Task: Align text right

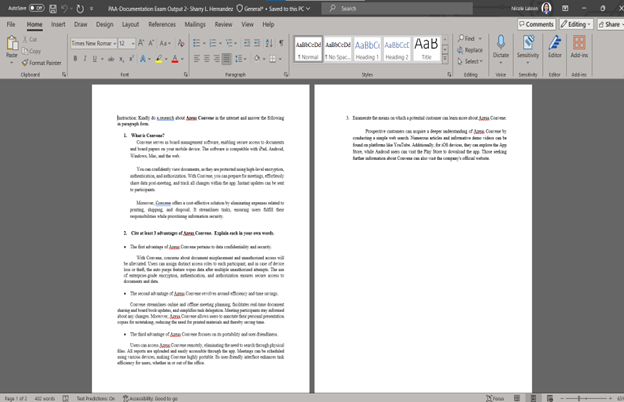Action: tap(216, 59)
